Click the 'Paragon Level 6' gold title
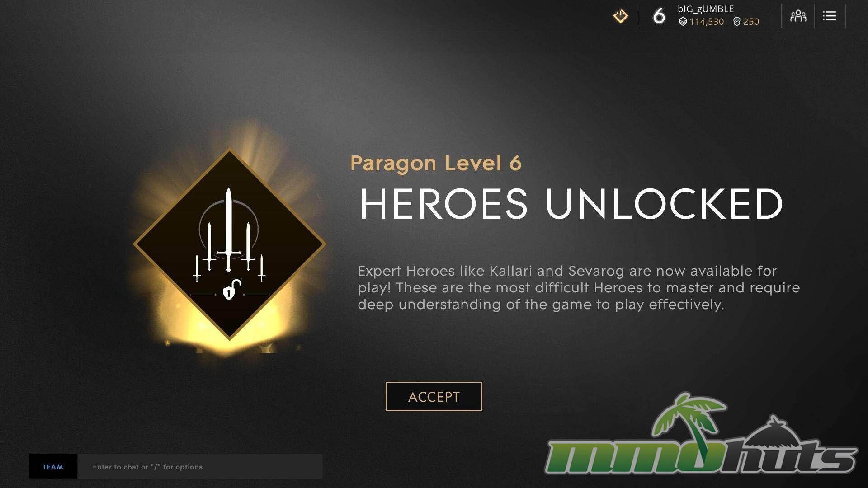Viewport: 868px width, 488px height. tap(436, 163)
